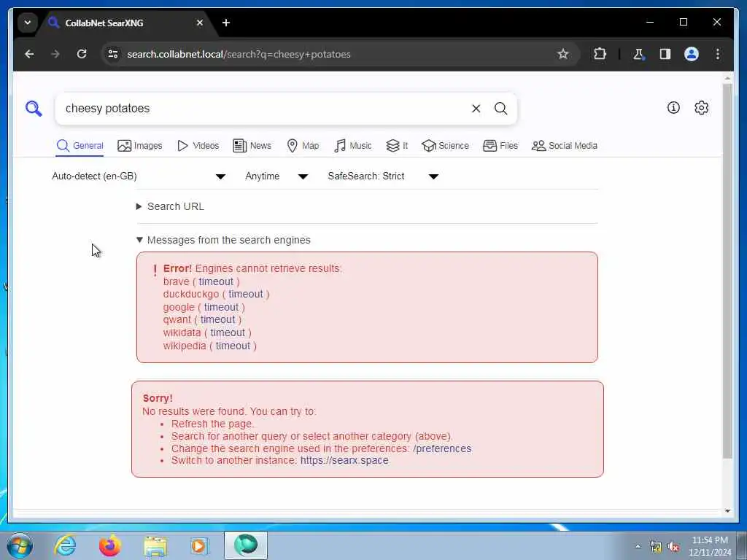Screen dimensions: 747x560
Task: Open the Auto-detect language dropdown
Action: coord(139,176)
